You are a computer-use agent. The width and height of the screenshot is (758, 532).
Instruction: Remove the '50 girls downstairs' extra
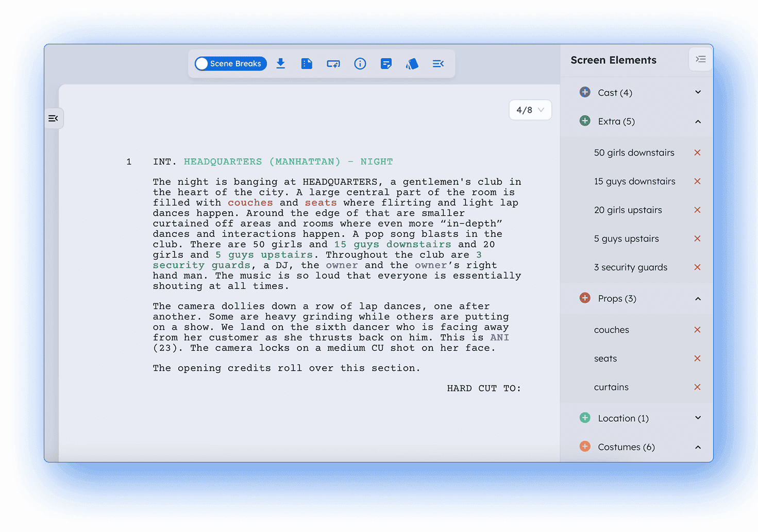point(697,152)
